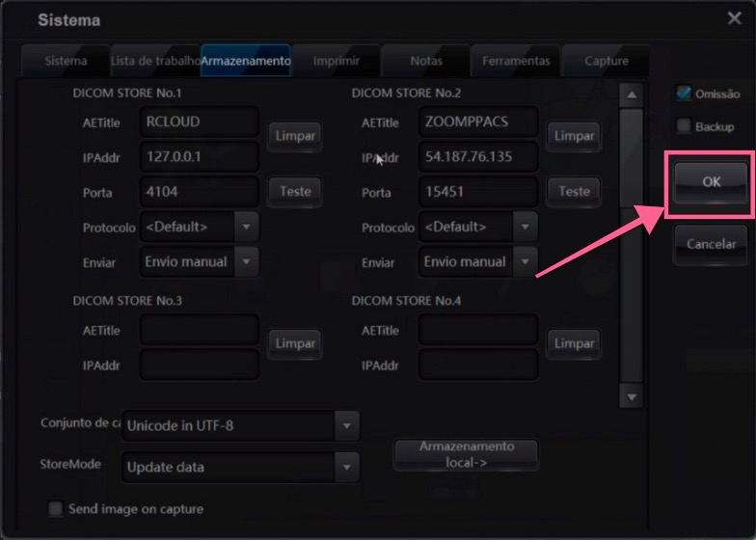Test DICOM STORE No.1 connection
Screen dimensions: 756x540
pyautogui.click(x=295, y=191)
